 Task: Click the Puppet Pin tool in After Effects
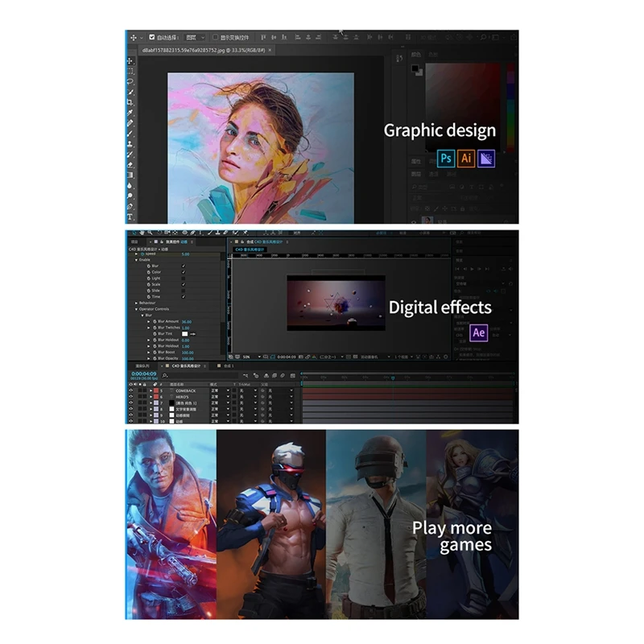(x=246, y=233)
